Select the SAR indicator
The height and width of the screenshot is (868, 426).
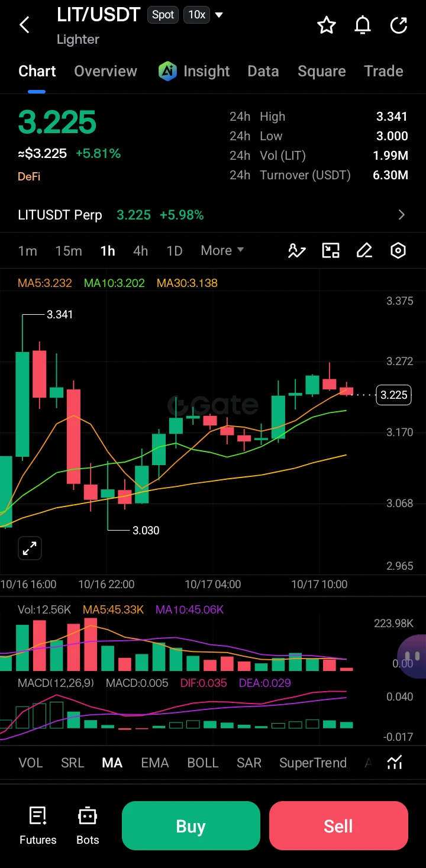[249, 763]
